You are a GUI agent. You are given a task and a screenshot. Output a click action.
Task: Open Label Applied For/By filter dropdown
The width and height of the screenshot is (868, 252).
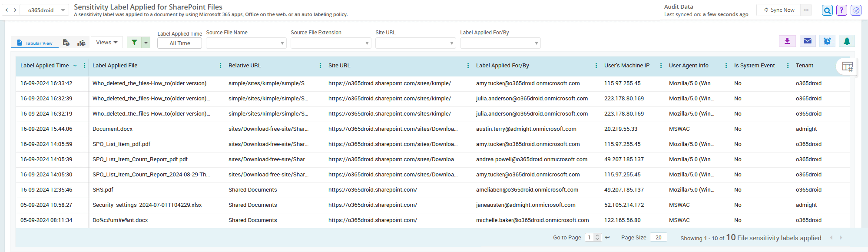tap(500, 43)
